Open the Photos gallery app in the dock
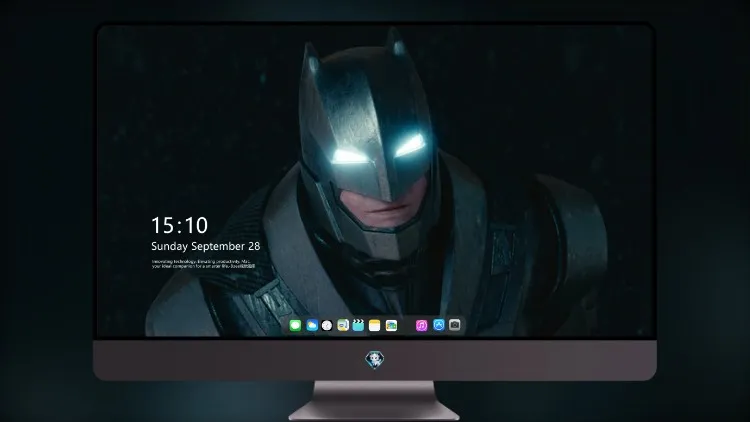Image resolution: width=750 pixels, height=422 pixels. pyautogui.click(x=391, y=325)
